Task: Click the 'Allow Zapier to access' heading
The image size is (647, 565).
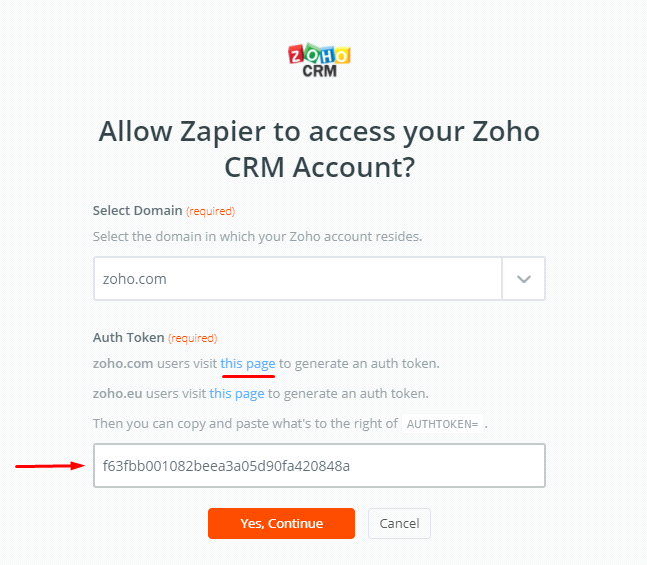Action: pyautogui.click(x=319, y=132)
